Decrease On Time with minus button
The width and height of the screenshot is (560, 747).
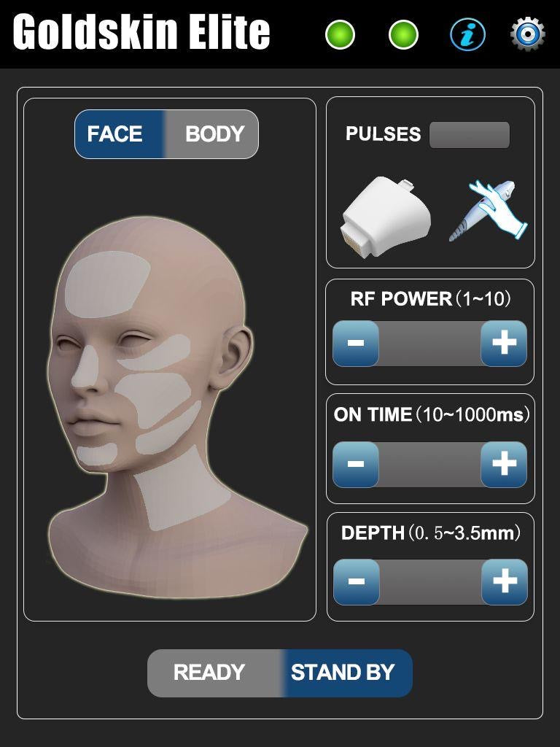coord(356,464)
